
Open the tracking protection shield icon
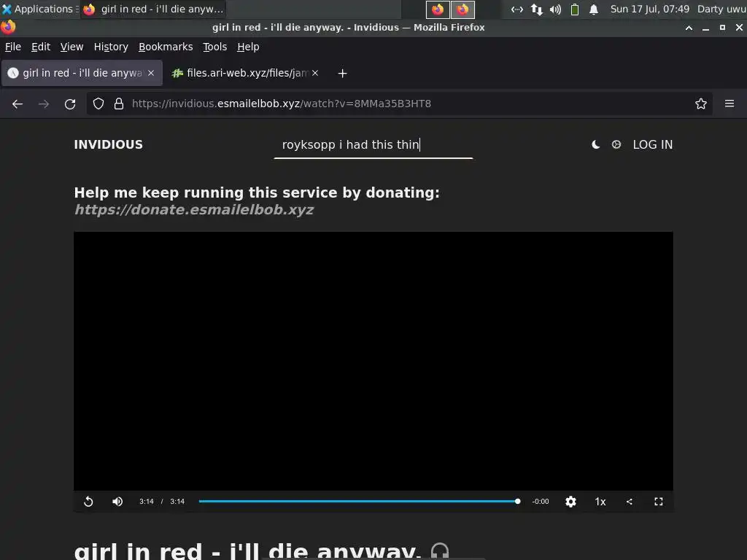click(x=98, y=104)
